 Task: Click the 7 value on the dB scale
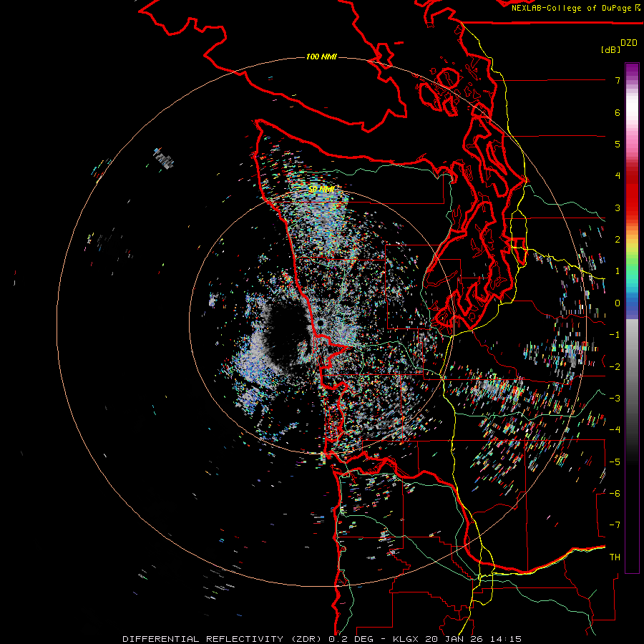click(618, 80)
